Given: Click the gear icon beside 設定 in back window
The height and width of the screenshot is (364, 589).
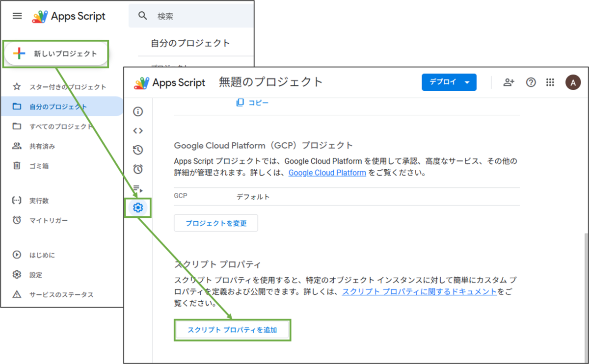Looking at the screenshot, I should coord(17,275).
